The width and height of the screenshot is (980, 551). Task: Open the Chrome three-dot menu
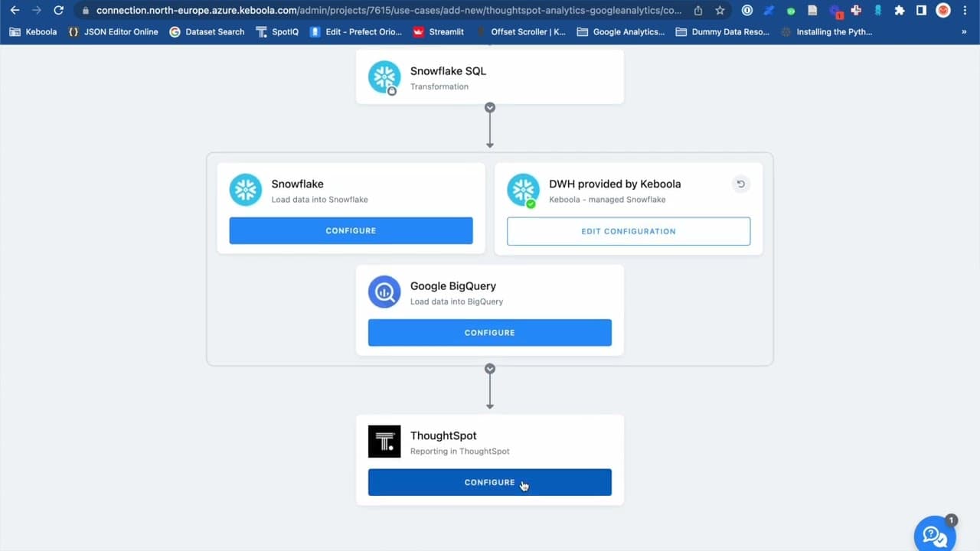[965, 11]
